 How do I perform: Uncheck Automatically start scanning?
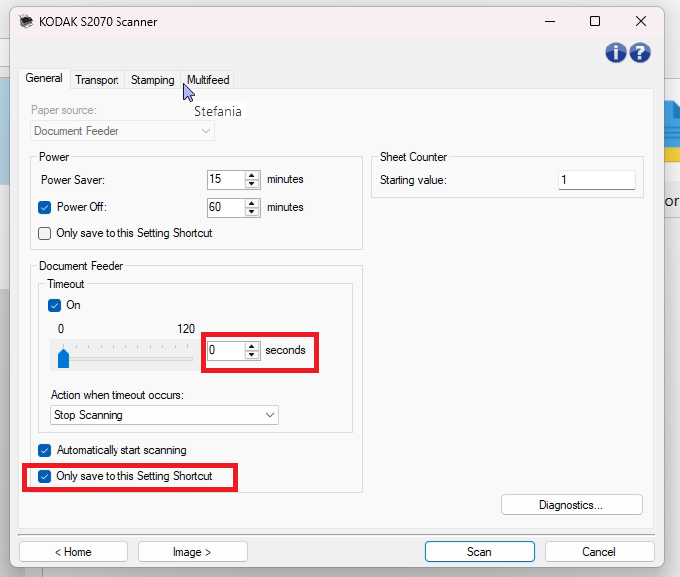pyautogui.click(x=44, y=450)
